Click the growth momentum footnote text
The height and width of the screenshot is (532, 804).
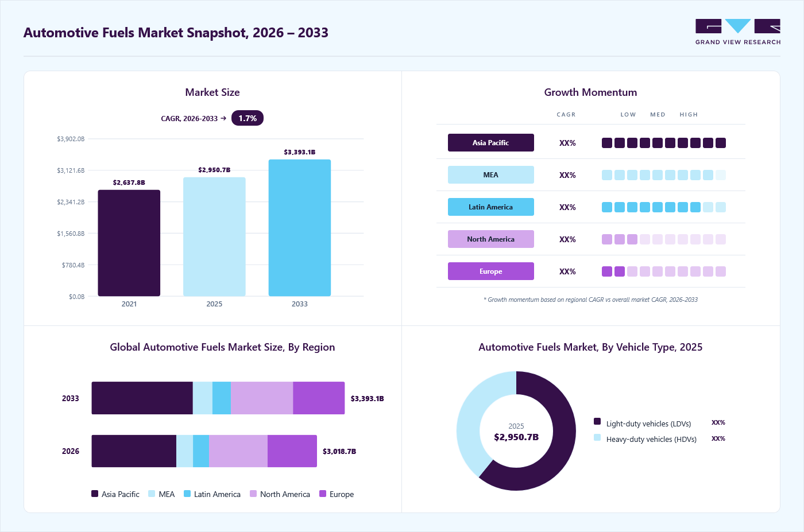coord(590,300)
